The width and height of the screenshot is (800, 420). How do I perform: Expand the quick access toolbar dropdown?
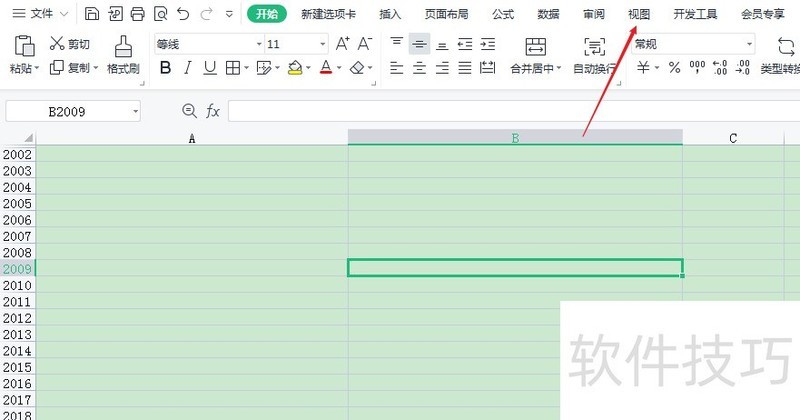(x=229, y=14)
